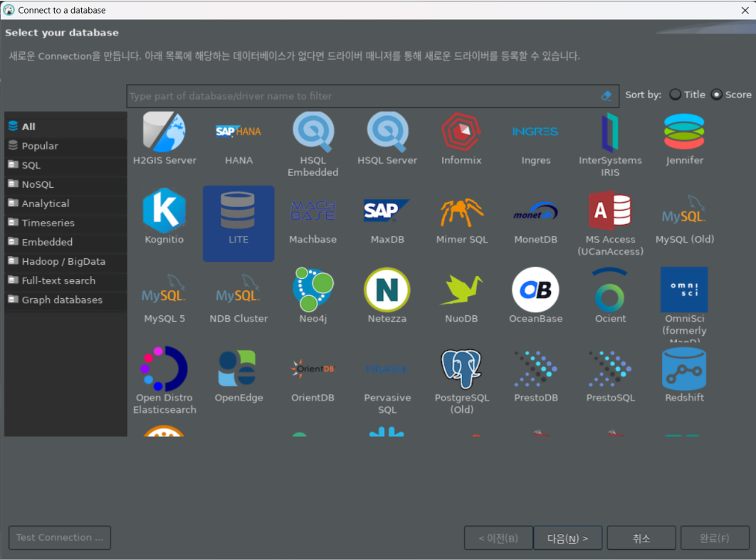Select InterSystems IRIS driver
Viewport: 756px width, 560px height.
[x=610, y=144]
